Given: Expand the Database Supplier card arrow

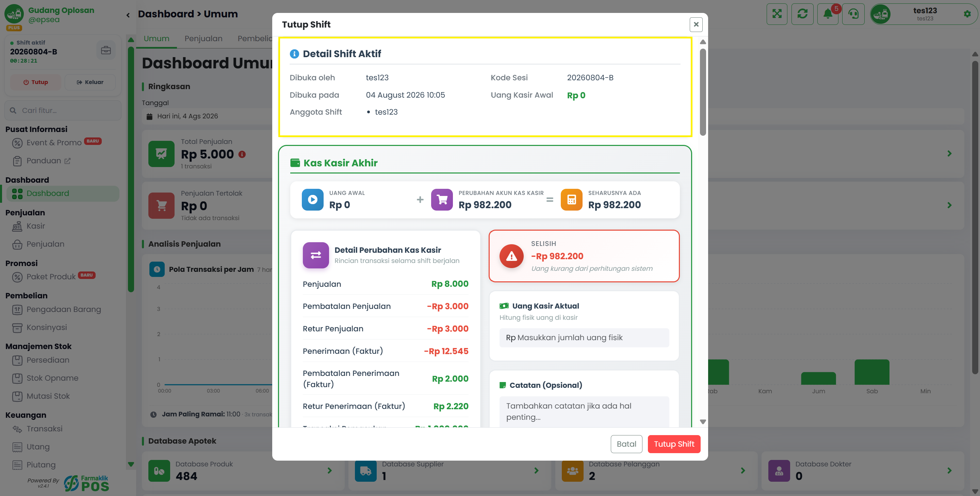Looking at the screenshot, I should pos(536,471).
